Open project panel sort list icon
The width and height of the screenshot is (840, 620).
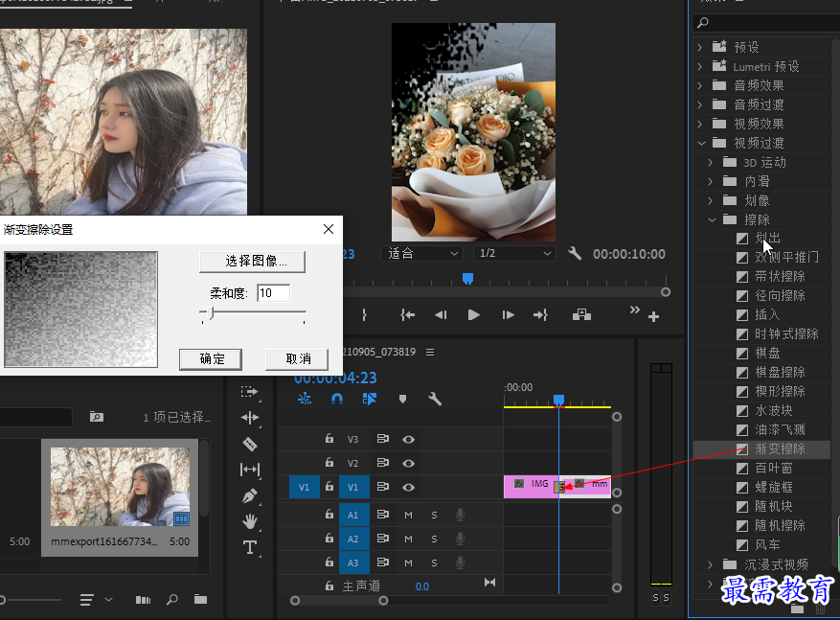tap(87, 600)
